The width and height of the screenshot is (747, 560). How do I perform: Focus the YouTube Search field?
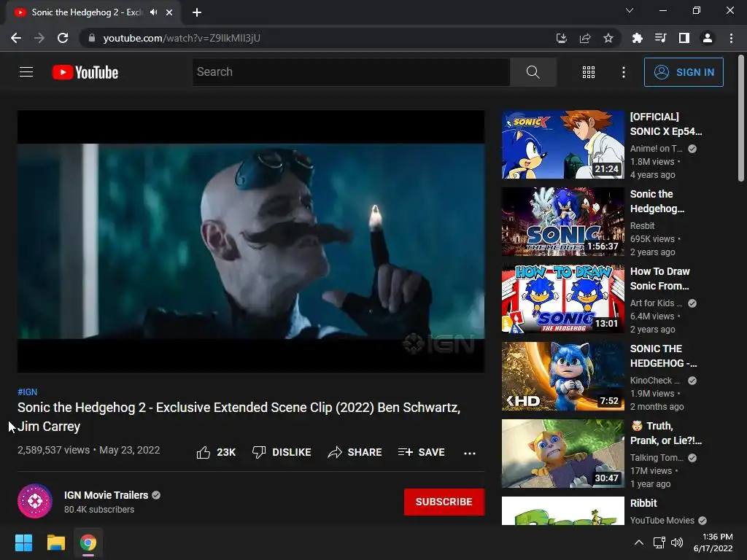point(351,72)
